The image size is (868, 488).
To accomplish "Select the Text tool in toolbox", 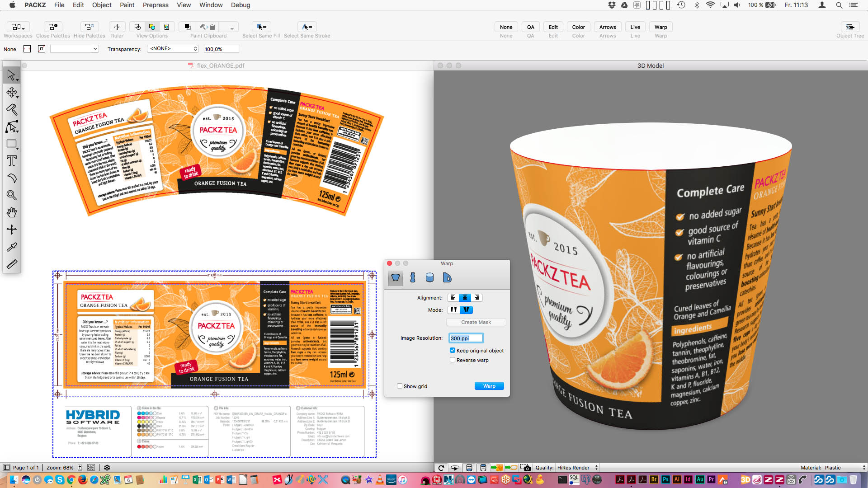I will (12, 161).
